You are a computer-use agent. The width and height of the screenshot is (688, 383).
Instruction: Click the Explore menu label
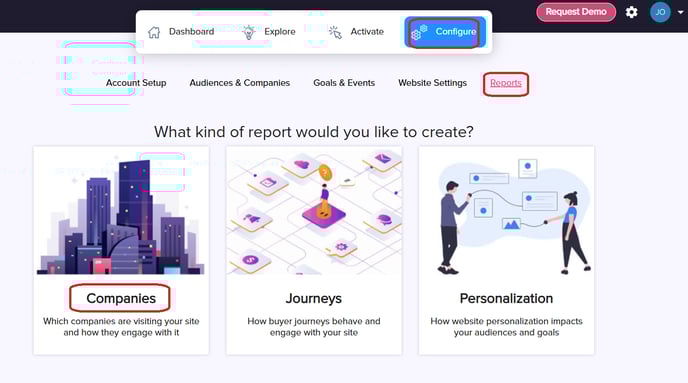pyautogui.click(x=280, y=32)
